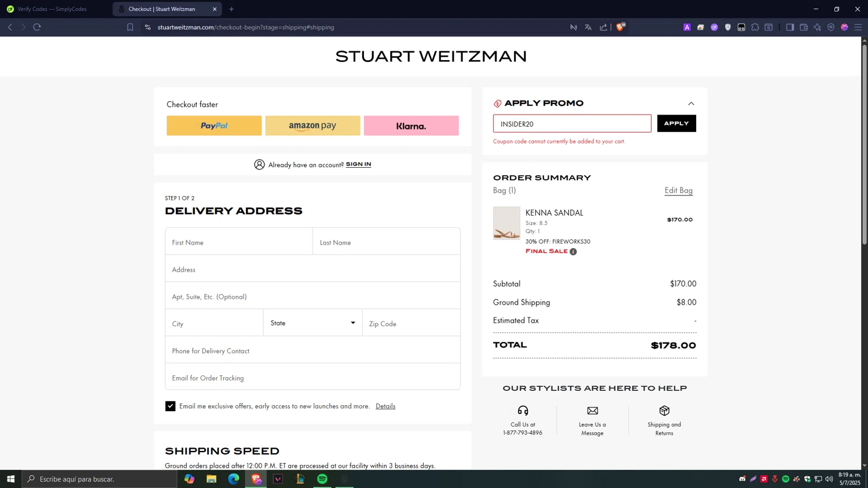Click the Phone for Delivery Contact field
Screen dimensions: 868x488
coord(312,351)
